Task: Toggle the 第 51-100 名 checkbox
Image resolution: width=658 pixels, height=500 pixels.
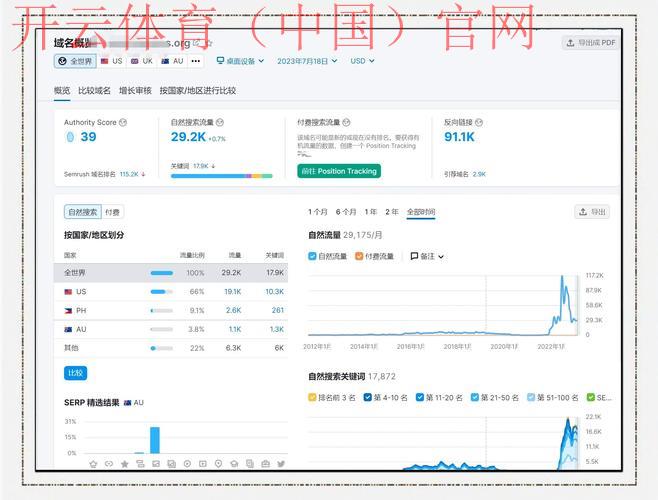Action: [530, 397]
